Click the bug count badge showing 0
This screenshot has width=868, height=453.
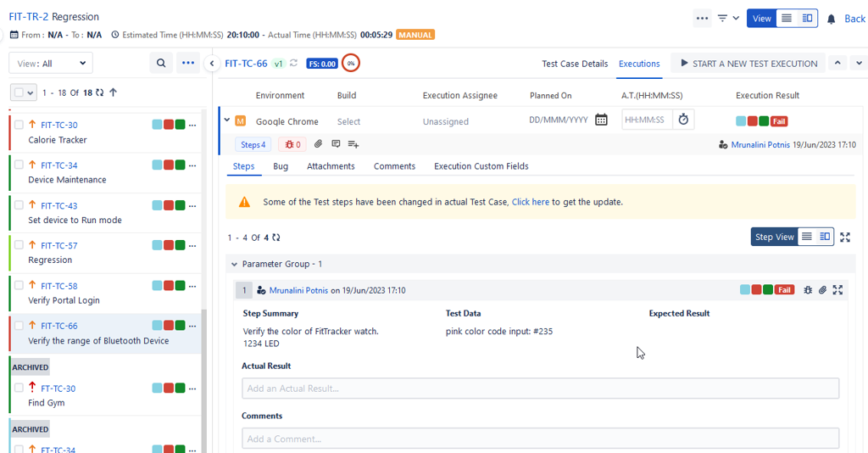(292, 144)
